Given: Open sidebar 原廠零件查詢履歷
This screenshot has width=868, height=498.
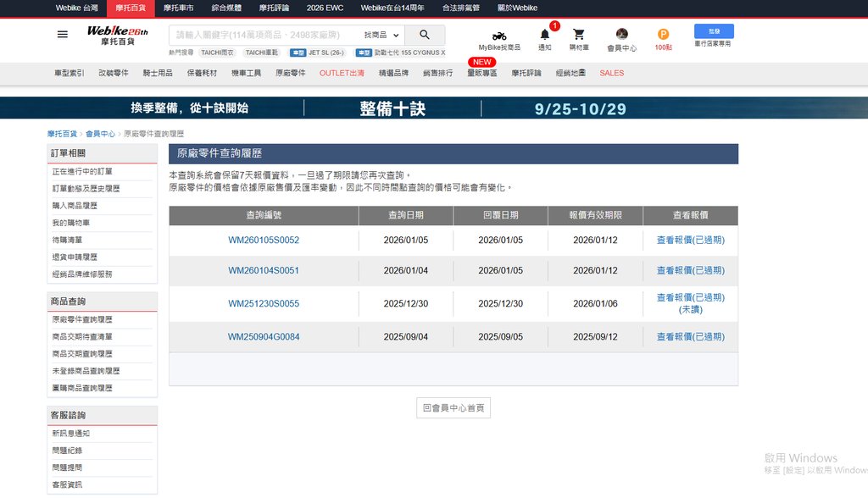Looking at the screenshot, I should (82, 320).
